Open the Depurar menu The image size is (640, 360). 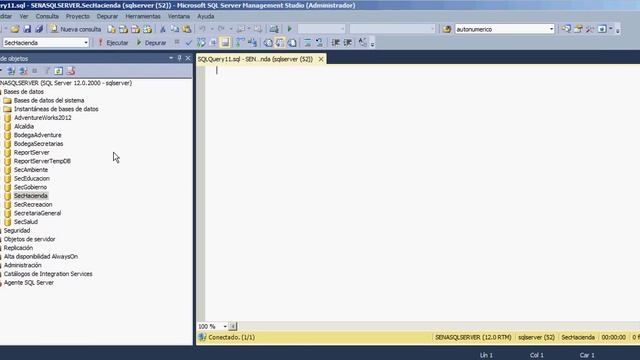click(x=107, y=16)
